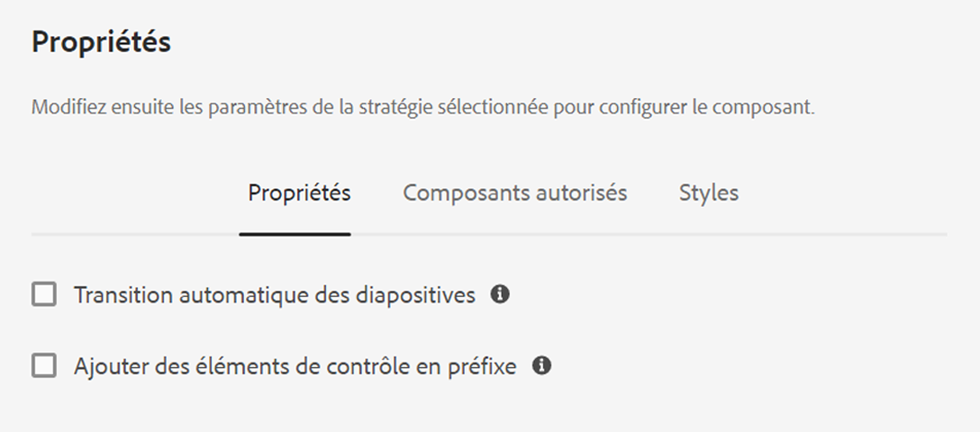The width and height of the screenshot is (980, 432).
Task: Click the word 'Modifiez' in the description
Action: [68, 107]
